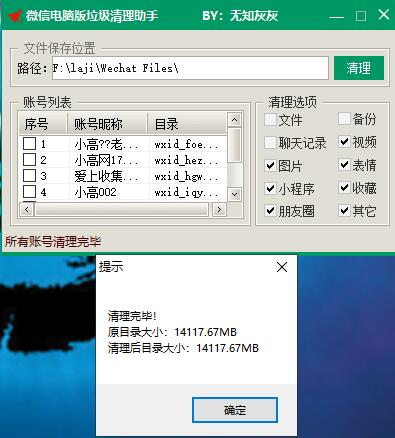Click the 确定 button in 提示 dialog
This screenshot has height=438, width=395.
235,410
